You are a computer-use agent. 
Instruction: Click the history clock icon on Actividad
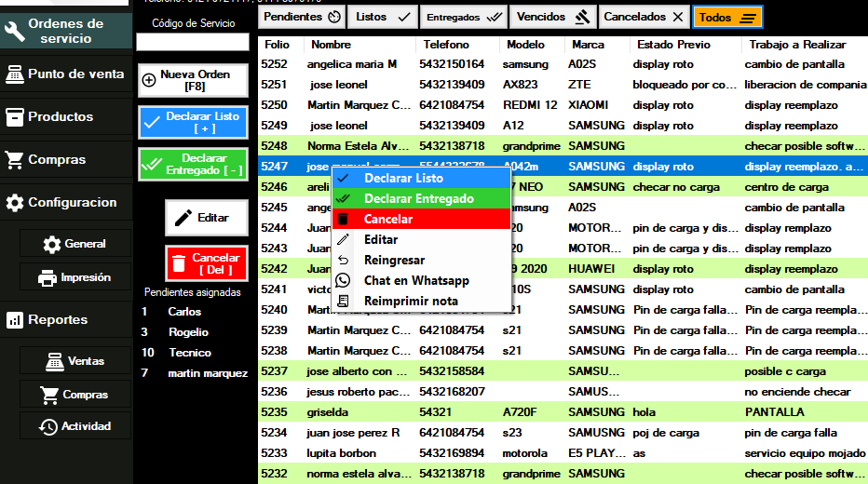48,426
